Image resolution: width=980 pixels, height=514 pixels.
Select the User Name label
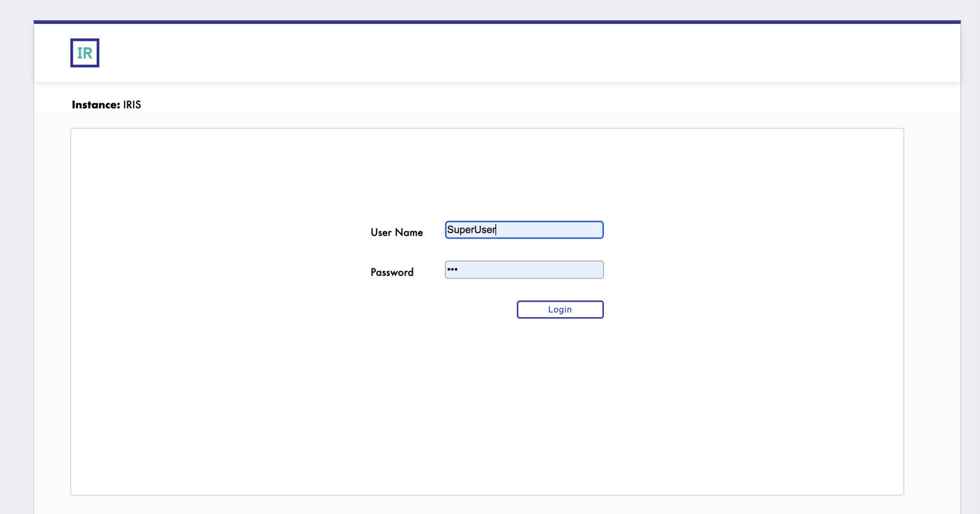click(x=396, y=233)
